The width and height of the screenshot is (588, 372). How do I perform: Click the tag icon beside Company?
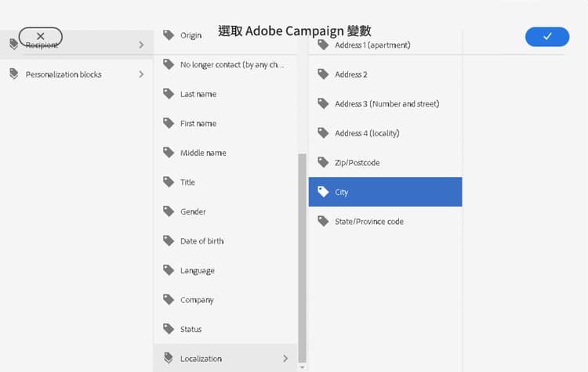click(x=169, y=300)
